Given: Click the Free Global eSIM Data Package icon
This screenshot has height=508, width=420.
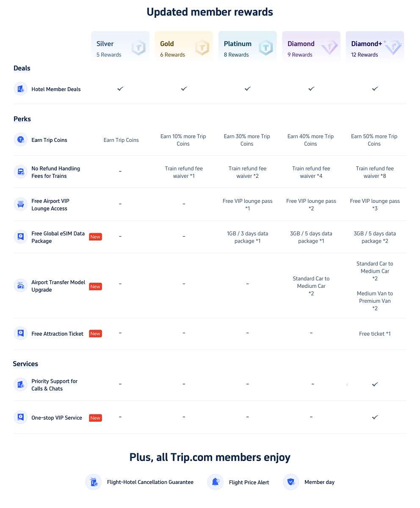Looking at the screenshot, I should pos(20,237).
